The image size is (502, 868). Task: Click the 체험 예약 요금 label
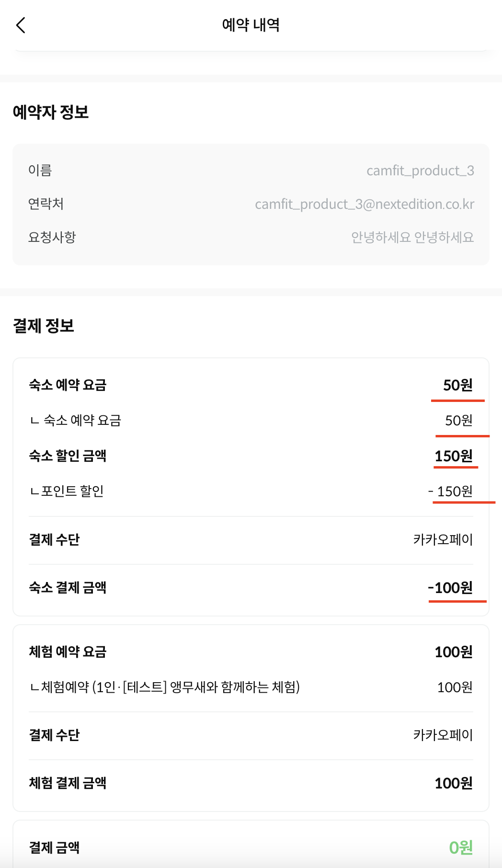click(x=68, y=651)
